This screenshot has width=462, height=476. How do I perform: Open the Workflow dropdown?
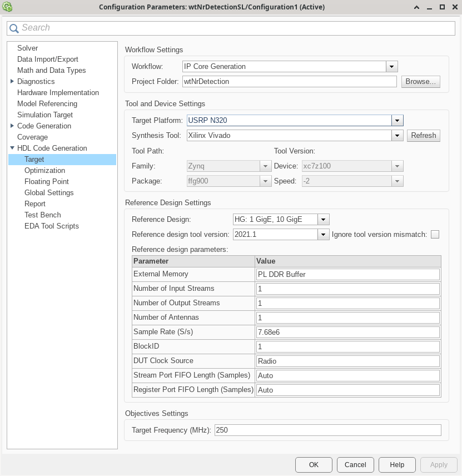tap(391, 67)
